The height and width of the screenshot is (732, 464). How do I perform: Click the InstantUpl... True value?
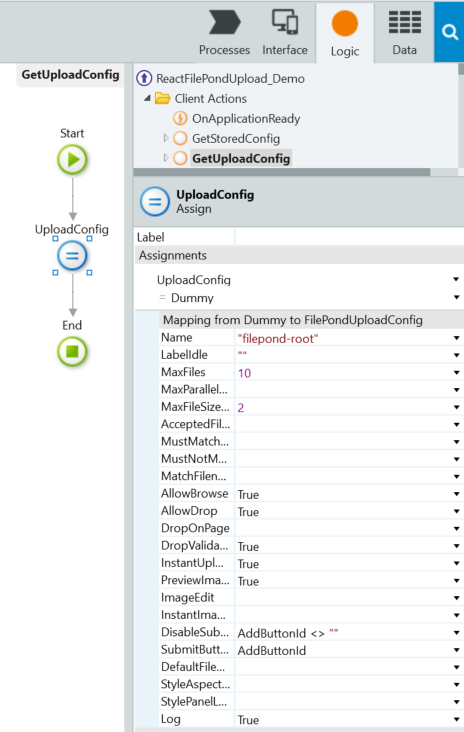pyautogui.click(x=248, y=564)
